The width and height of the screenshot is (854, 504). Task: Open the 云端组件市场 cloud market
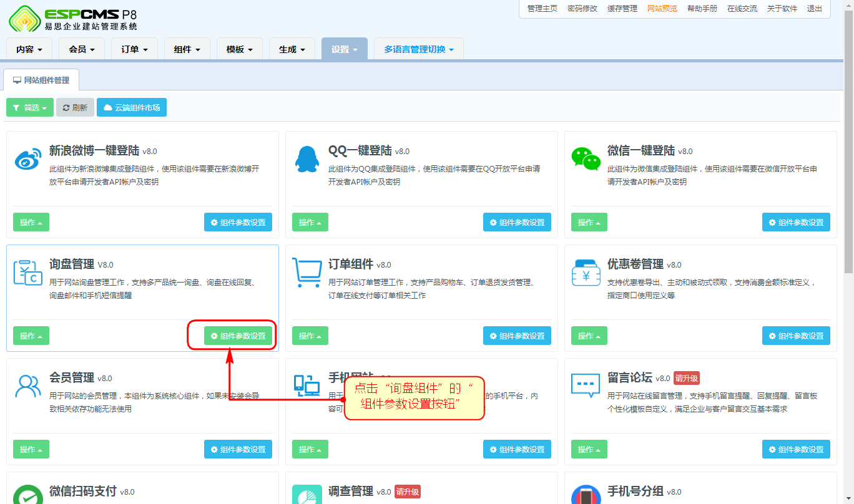(132, 107)
